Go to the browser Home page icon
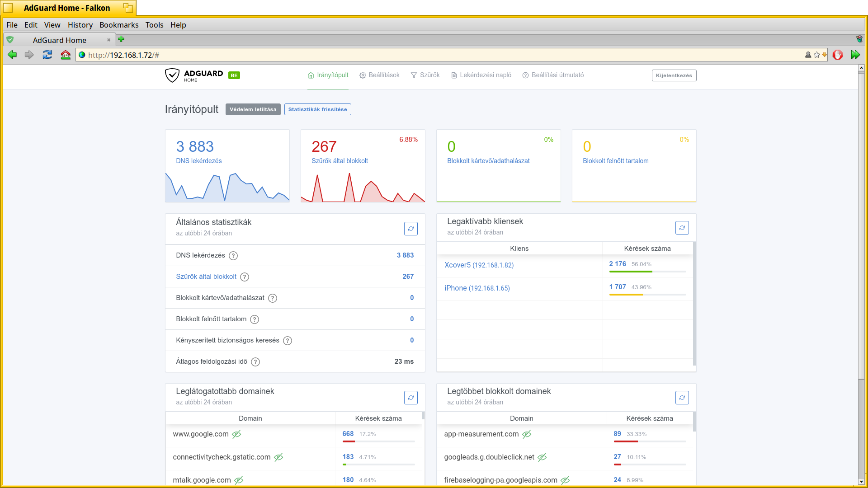 (66, 55)
